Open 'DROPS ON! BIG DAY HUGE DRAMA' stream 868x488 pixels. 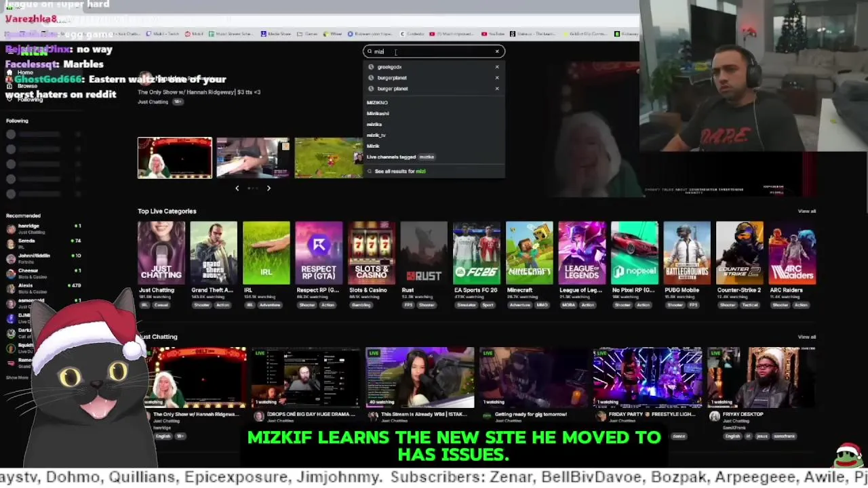coord(306,378)
